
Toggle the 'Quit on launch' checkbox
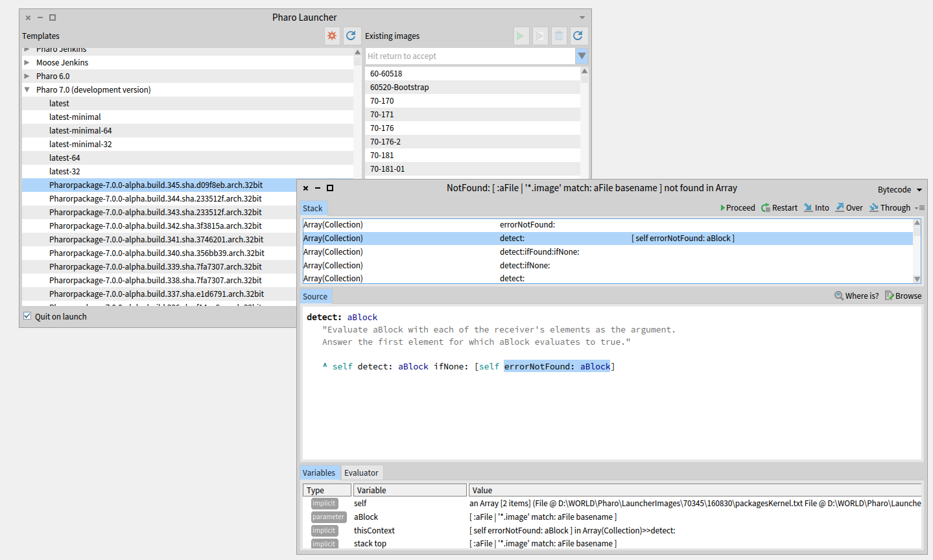coord(27,316)
